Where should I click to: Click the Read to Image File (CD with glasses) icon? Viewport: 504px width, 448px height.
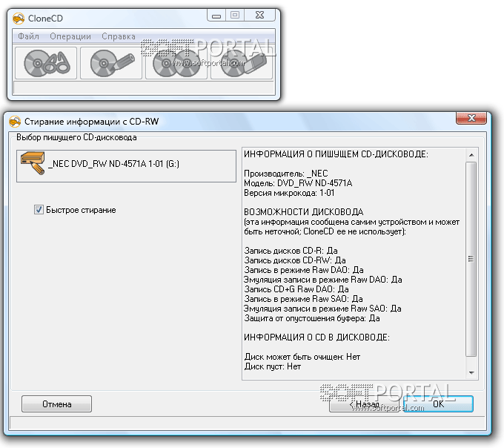(46, 63)
